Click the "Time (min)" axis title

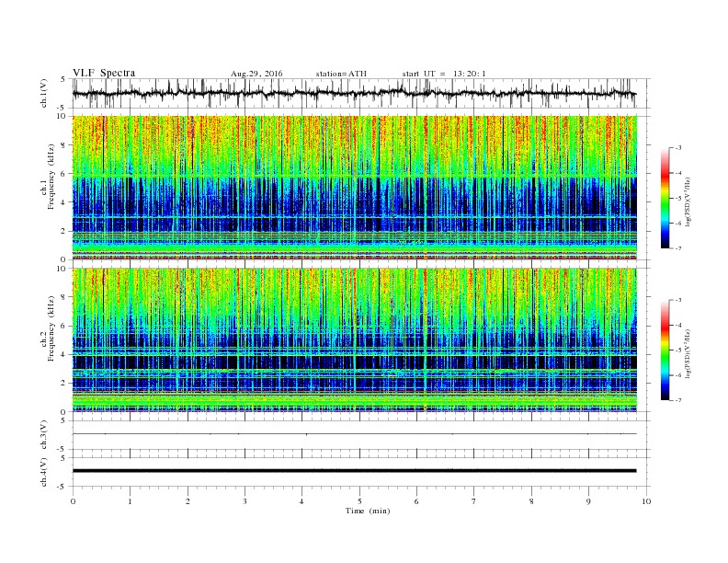[368, 511]
